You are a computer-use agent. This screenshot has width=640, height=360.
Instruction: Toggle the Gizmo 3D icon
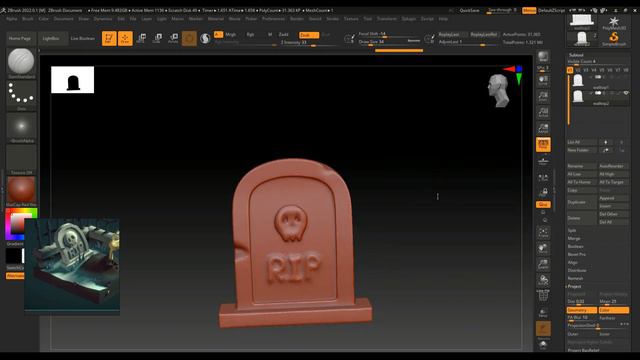(x=189, y=38)
